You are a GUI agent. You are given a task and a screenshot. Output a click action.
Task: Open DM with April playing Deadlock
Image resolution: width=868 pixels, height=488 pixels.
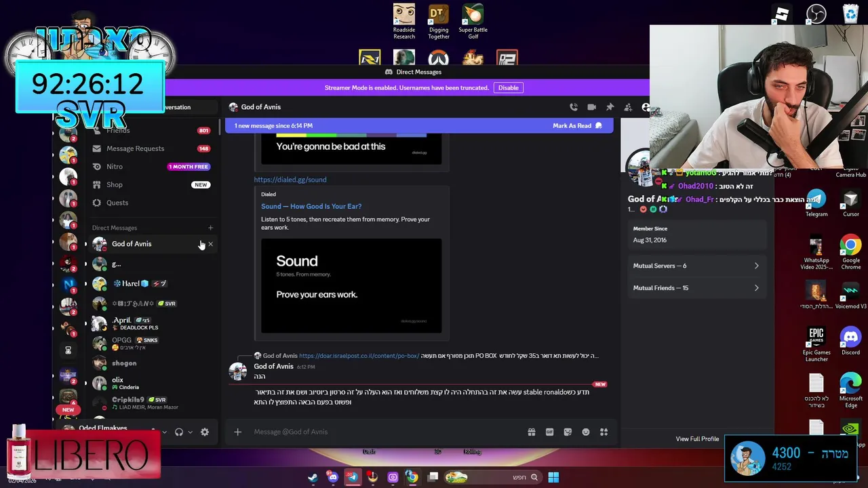pyautogui.click(x=152, y=323)
